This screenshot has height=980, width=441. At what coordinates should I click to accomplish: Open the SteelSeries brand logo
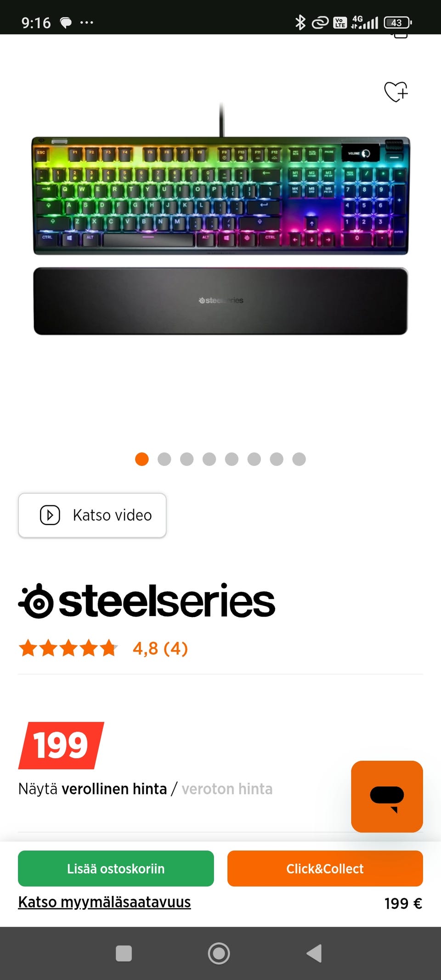click(x=147, y=601)
